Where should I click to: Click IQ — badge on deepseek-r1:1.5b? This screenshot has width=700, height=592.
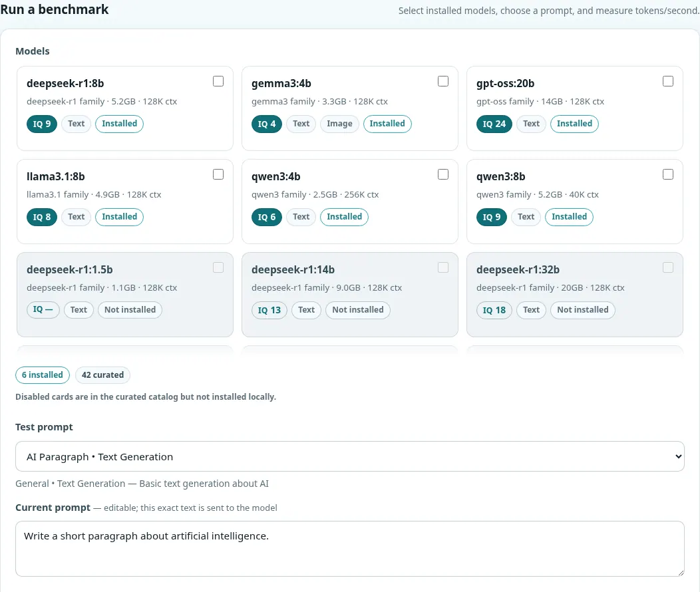click(43, 310)
